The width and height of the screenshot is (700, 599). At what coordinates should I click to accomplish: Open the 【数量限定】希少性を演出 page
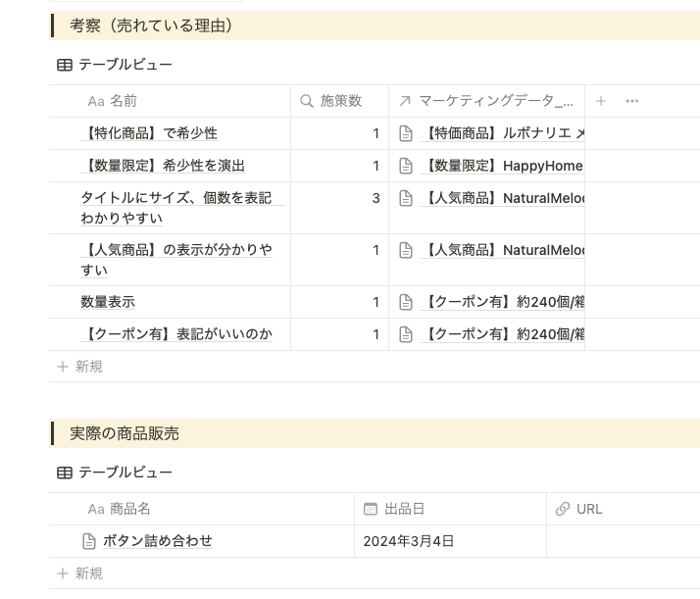(163, 166)
